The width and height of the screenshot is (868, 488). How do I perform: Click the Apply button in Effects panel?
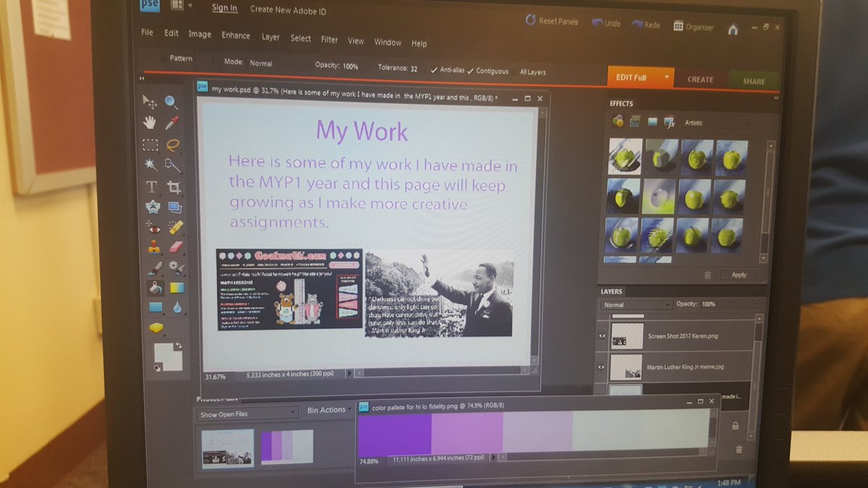739,275
